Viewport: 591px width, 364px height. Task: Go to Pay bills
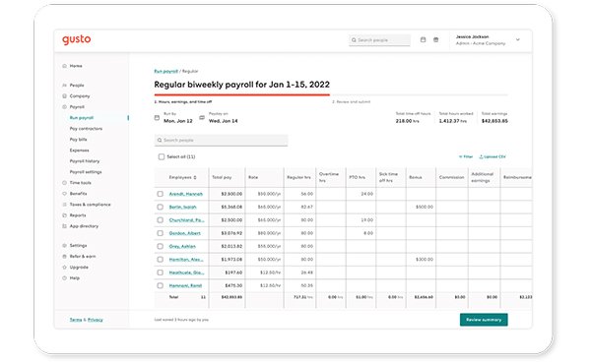point(79,140)
